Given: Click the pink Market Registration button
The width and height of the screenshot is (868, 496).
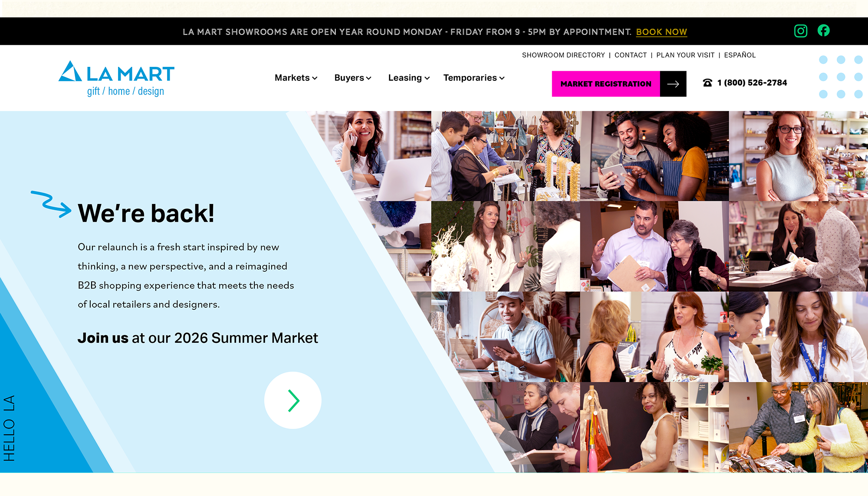Looking at the screenshot, I should click(x=606, y=84).
